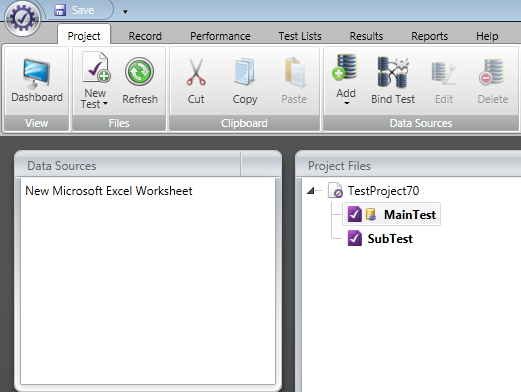The width and height of the screenshot is (521, 392).
Task: Open the Help ribbon tab
Action: pyautogui.click(x=487, y=36)
